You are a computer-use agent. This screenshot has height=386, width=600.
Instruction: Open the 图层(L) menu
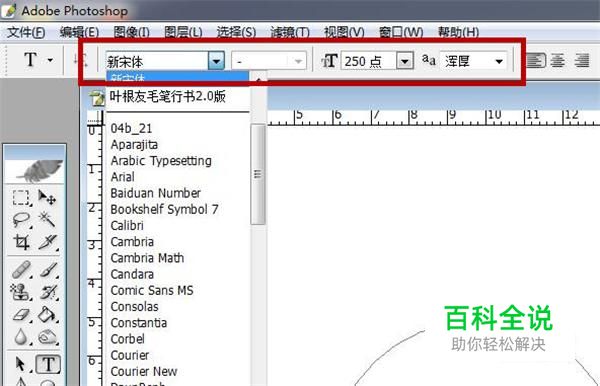pos(183,32)
